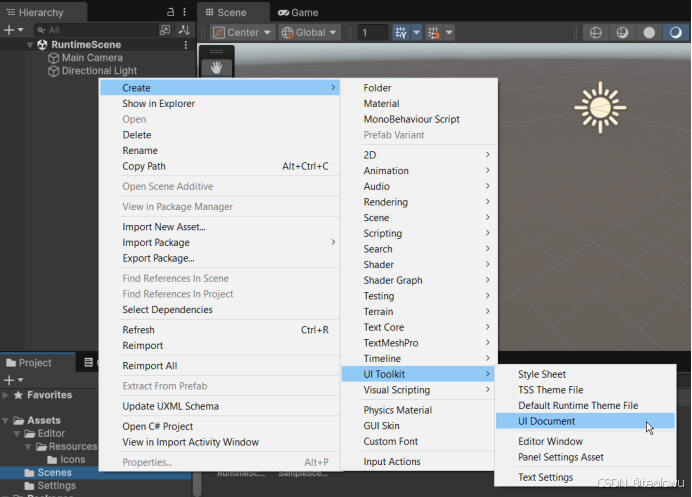
Task: Create a Style Sheet asset
Action: point(585,374)
